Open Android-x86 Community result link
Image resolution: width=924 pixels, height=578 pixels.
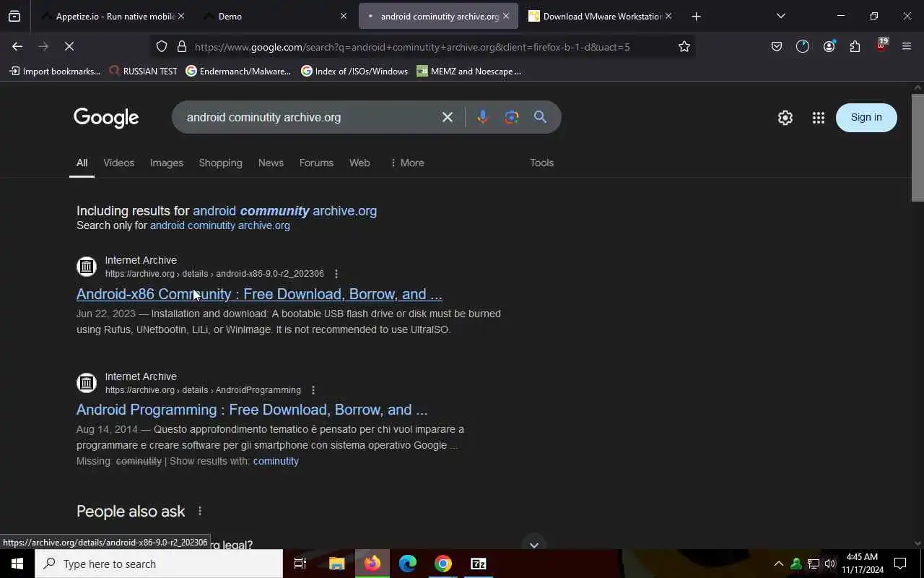pos(259,294)
